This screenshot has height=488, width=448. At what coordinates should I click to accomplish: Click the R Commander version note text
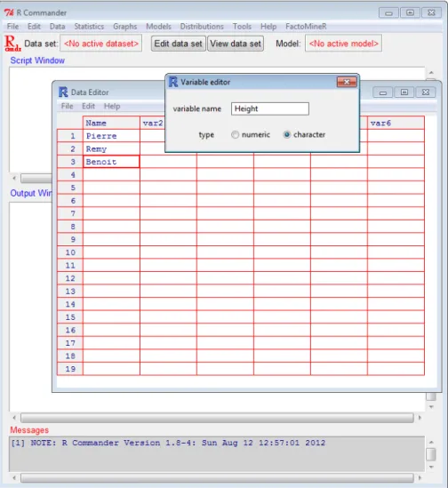tap(168, 443)
